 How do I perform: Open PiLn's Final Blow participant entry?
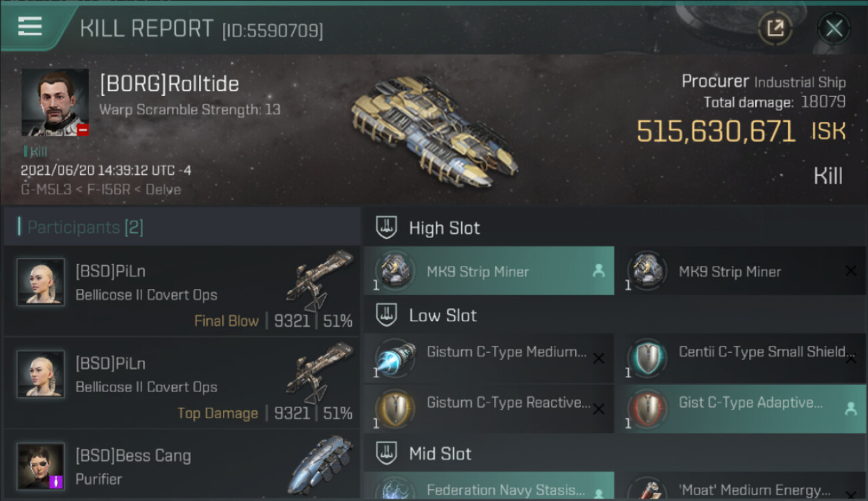point(182,291)
